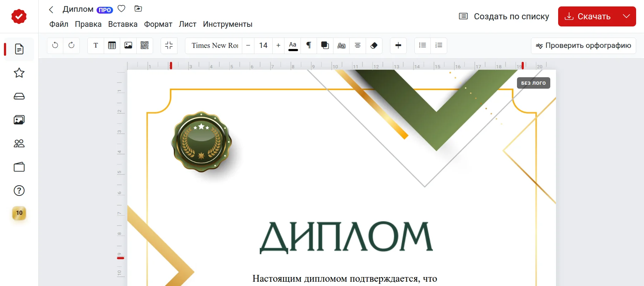The width and height of the screenshot is (644, 286).
Task: Open the image gallery sidebar icon
Action: coord(19,120)
